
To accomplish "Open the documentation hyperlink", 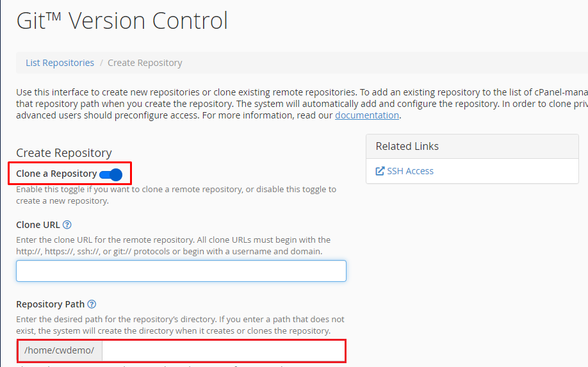I will [x=367, y=115].
